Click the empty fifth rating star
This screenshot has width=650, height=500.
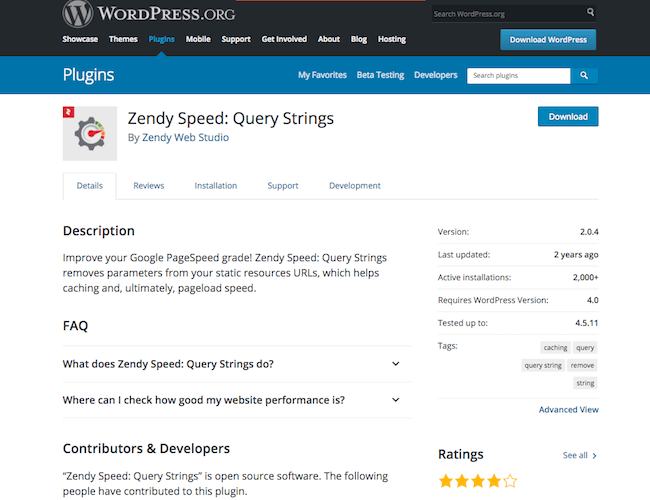click(x=510, y=481)
